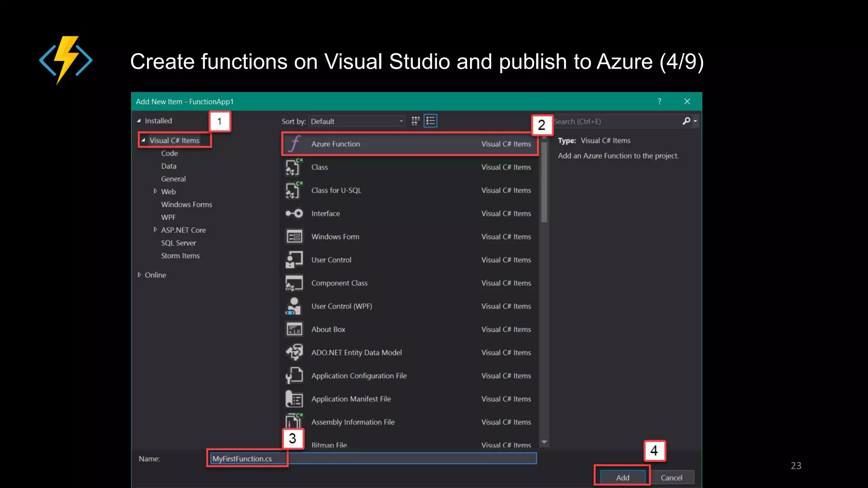Viewport: 868px width, 488px height.
Task: Select the Bitmap File row
Action: (410, 444)
